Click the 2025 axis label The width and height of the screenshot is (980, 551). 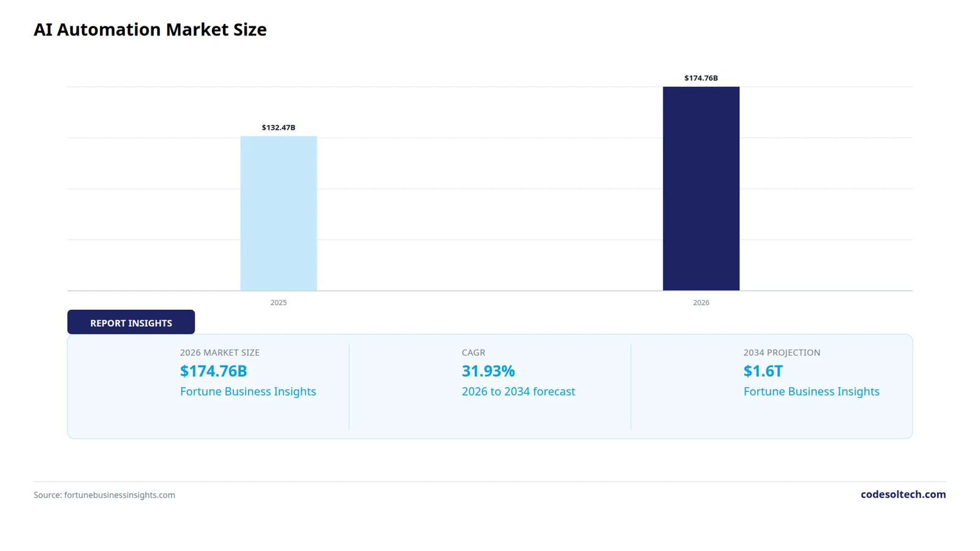coord(279,302)
